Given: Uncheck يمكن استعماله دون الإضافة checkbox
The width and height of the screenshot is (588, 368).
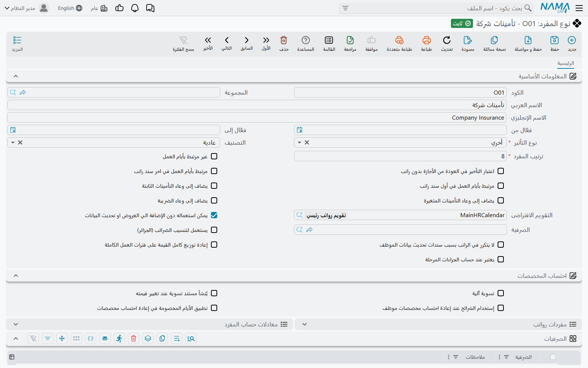Looking at the screenshot, I should tap(214, 215).
